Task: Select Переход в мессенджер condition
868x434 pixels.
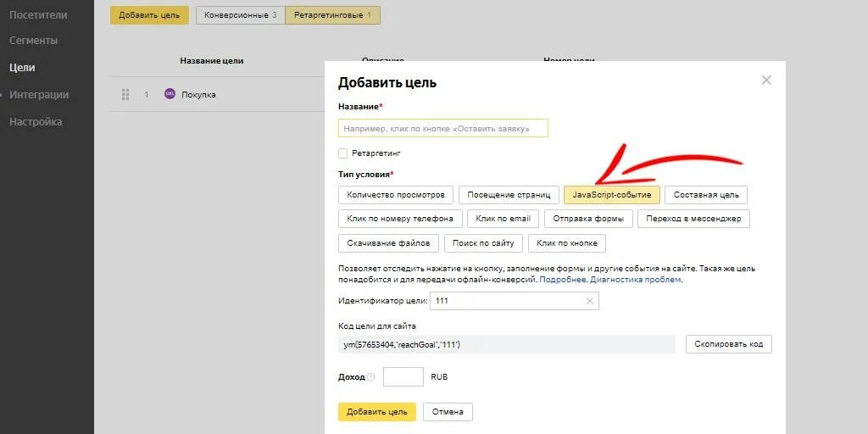Action: coord(693,219)
